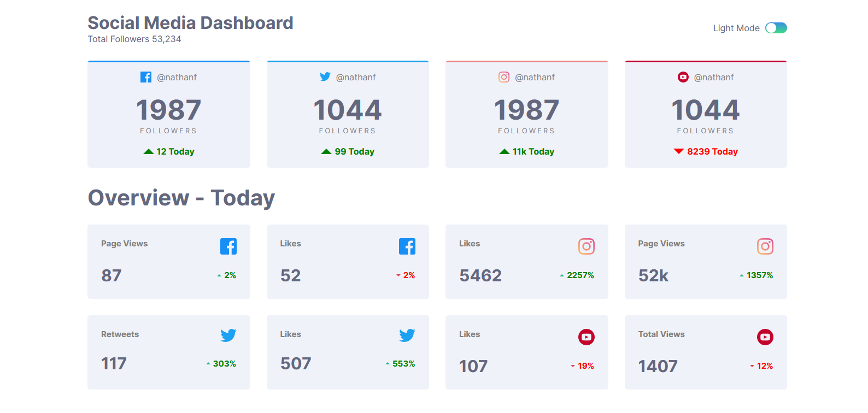868x413 pixels.
Task: Click the Total Followers 53,234 text
Action: [134, 39]
